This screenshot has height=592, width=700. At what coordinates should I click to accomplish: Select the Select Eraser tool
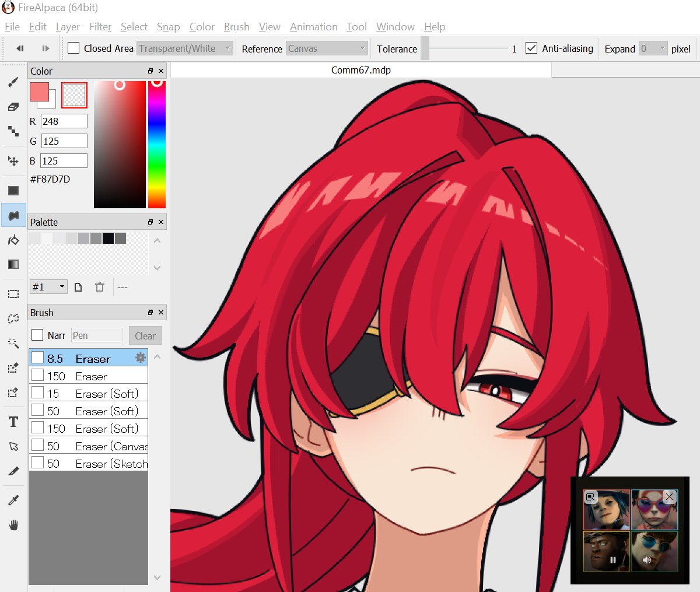tap(13, 392)
